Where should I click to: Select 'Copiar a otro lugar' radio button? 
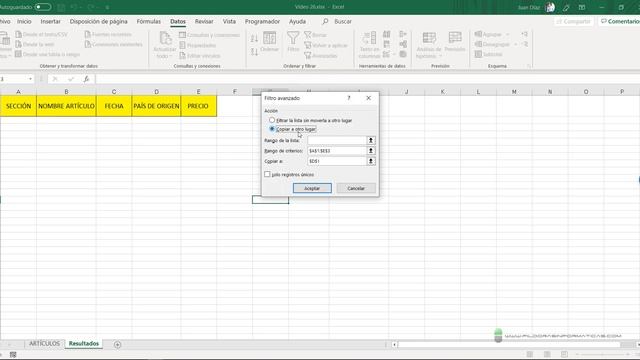[272, 129]
